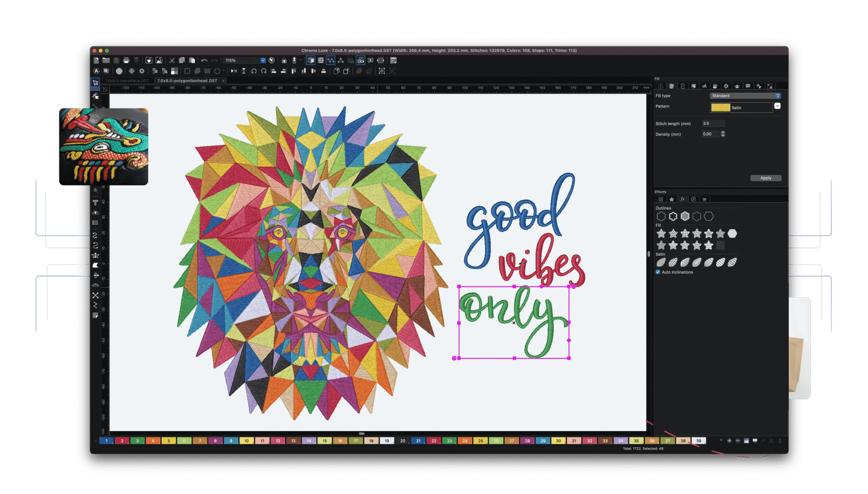
Task: Open the Fill type dropdown set to Standard
Action: pyautogui.click(x=745, y=95)
